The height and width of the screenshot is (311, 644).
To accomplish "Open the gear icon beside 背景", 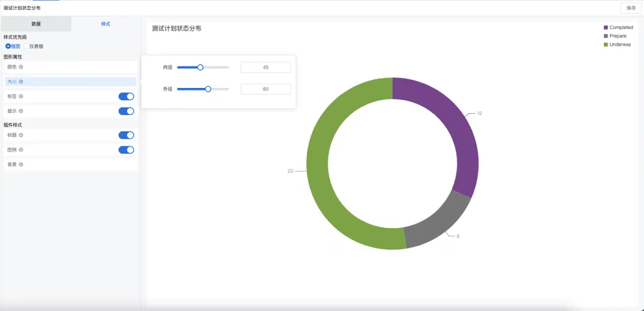I will pos(21,165).
